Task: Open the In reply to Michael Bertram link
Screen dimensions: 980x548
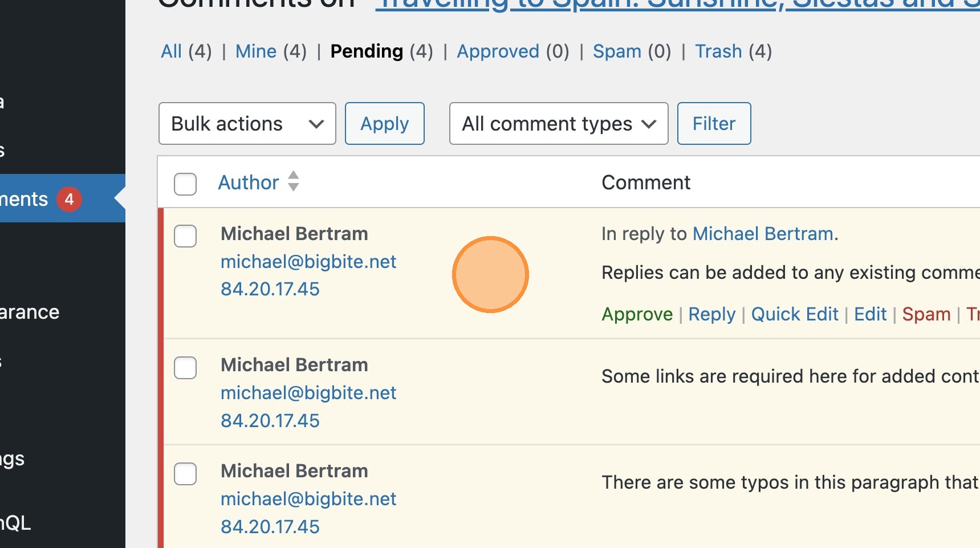Action: pos(762,234)
